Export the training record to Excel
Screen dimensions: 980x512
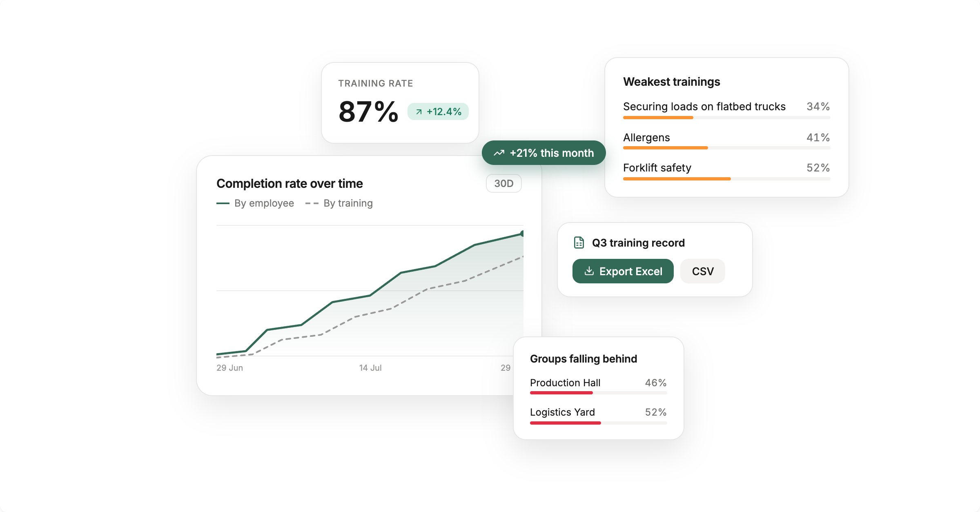point(623,271)
